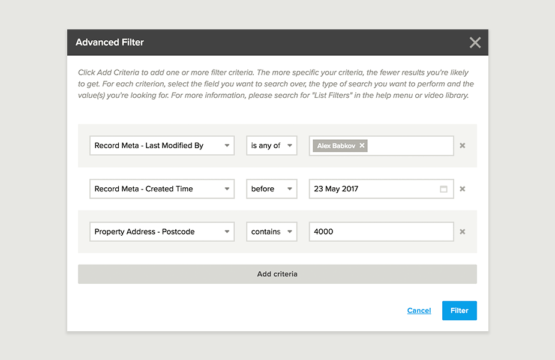Viewport: 555px width, 360px height.
Task: Click the Alex Babkov tag label
Action: point(336,145)
